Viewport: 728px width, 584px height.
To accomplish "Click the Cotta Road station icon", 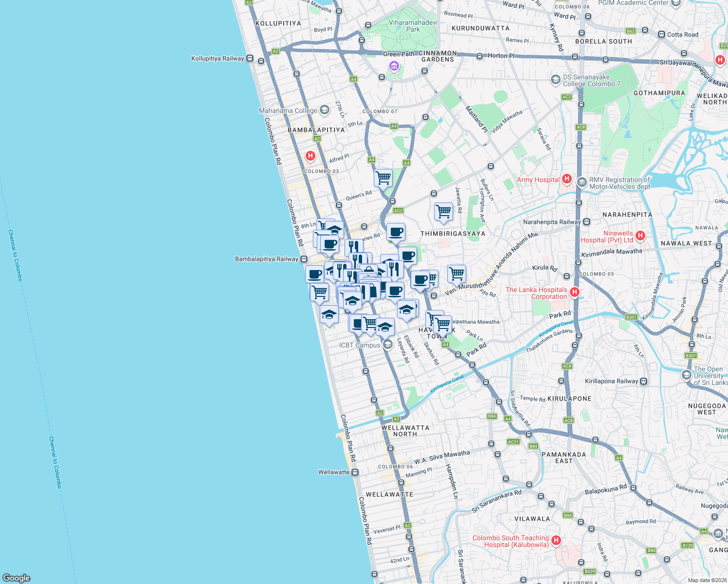I will pyautogui.click(x=661, y=35).
